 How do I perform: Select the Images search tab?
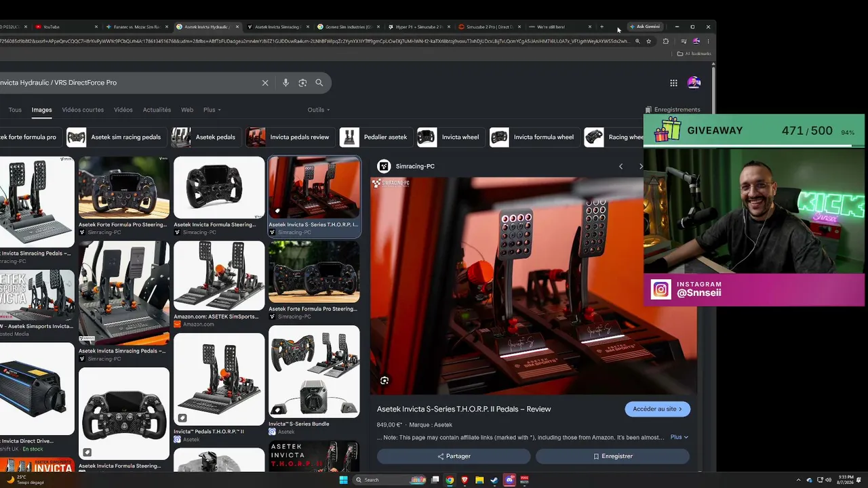click(41, 110)
